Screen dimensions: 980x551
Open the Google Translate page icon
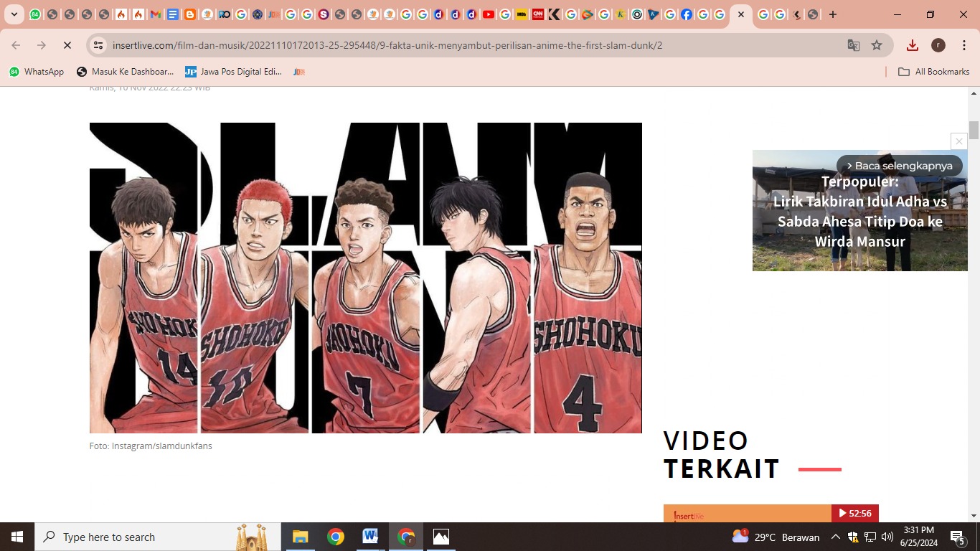tap(853, 45)
